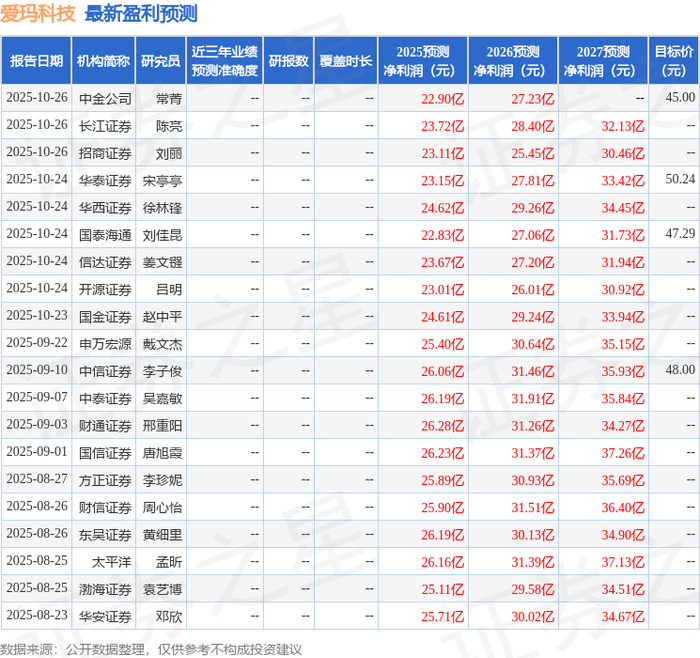The height and width of the screenshot is (658, 700).
Task: Click institution name 招商证券
Action: (x=105, y=154)
